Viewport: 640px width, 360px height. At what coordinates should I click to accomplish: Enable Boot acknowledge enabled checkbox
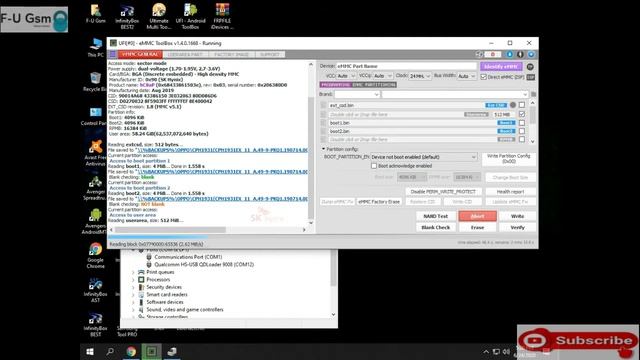[374, 166]
